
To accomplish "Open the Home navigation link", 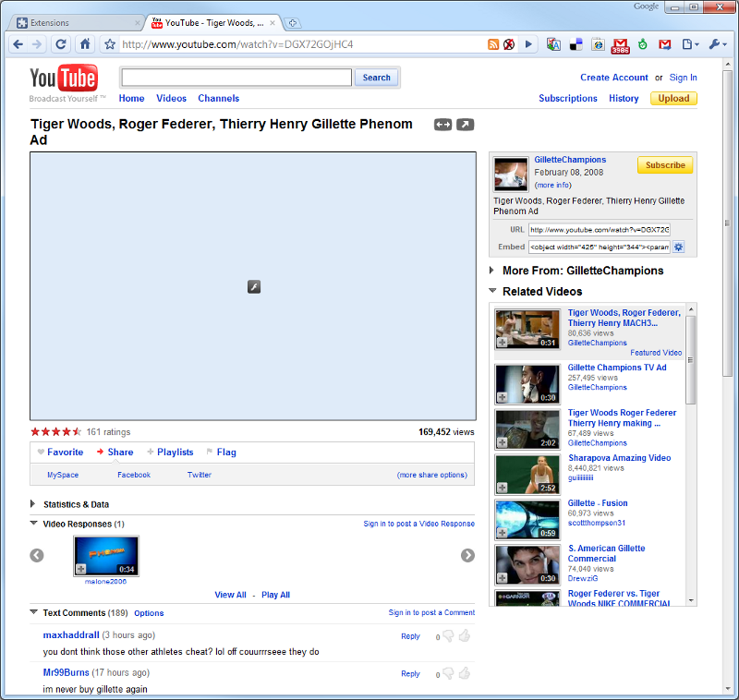I will [x=131, y=98].
